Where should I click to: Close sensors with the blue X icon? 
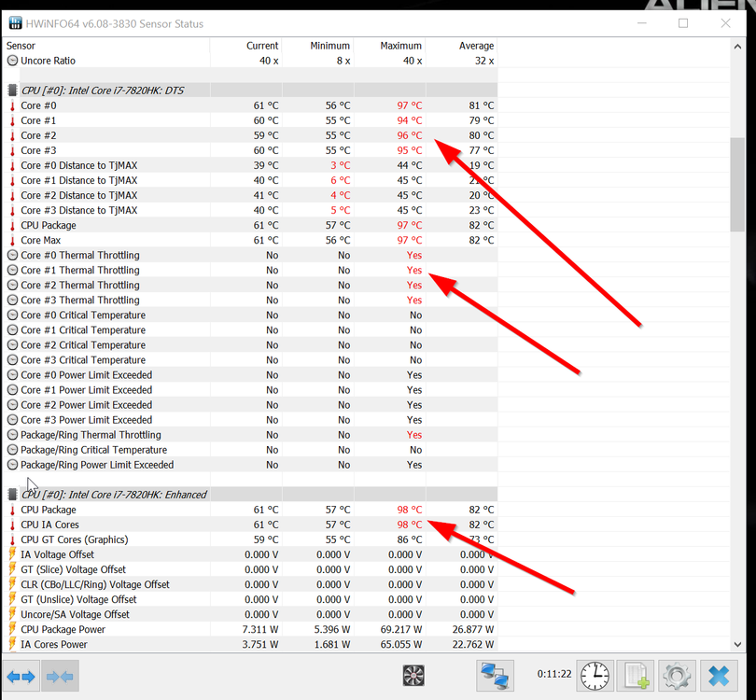(718, 675)
